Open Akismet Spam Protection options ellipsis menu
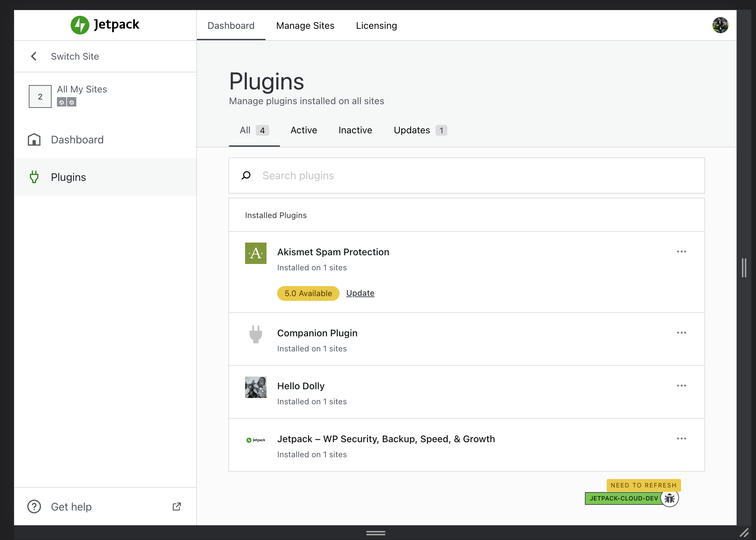The width and height of the screenshot is (756, 540). pyautogui.click(x=681, y=252)
